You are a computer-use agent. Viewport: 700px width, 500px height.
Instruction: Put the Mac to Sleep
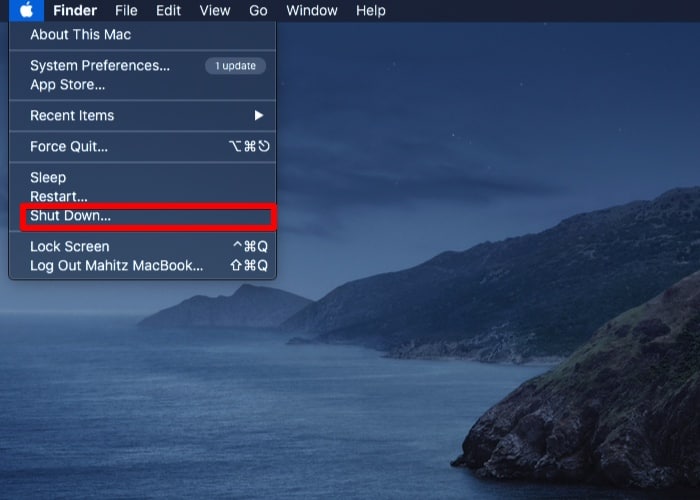click(x=47, y=178)
